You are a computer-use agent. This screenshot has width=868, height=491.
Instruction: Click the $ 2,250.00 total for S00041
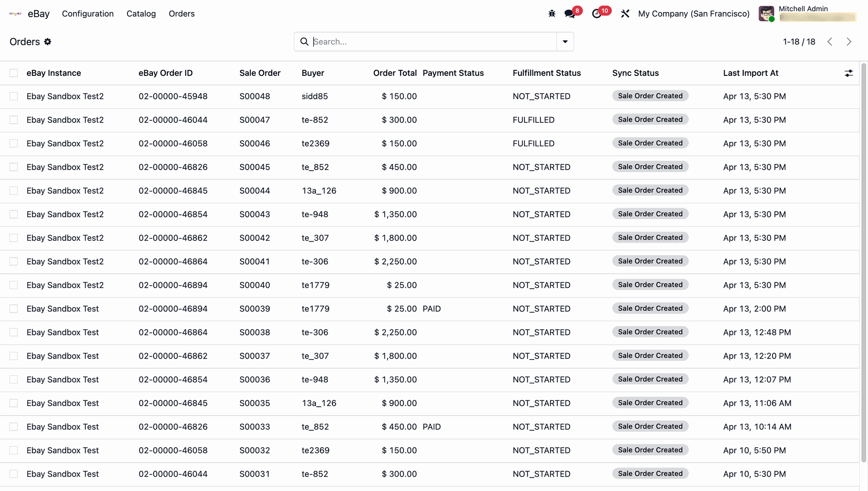pos(396,262)
